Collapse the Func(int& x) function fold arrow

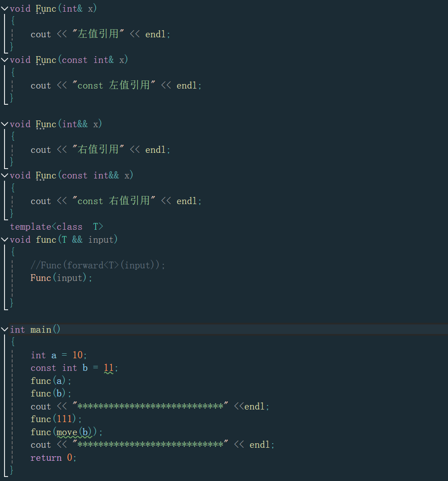(4, 9)
